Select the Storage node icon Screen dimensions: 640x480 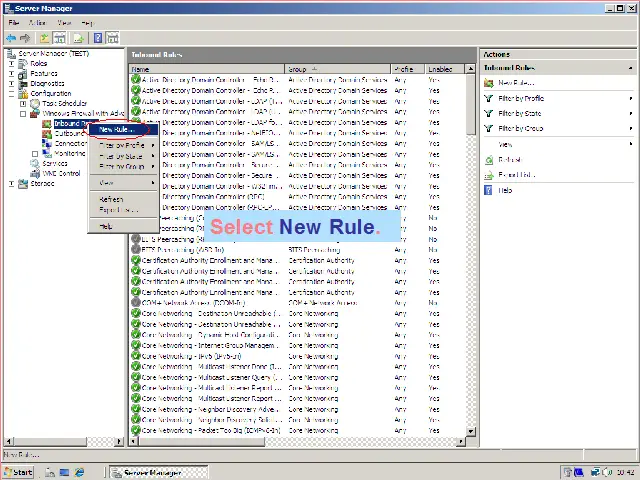(23, 184)
